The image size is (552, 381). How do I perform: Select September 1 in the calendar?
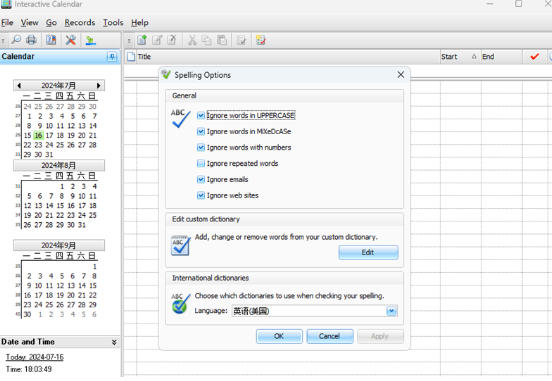pyautogui.click(x=94, y=267)
